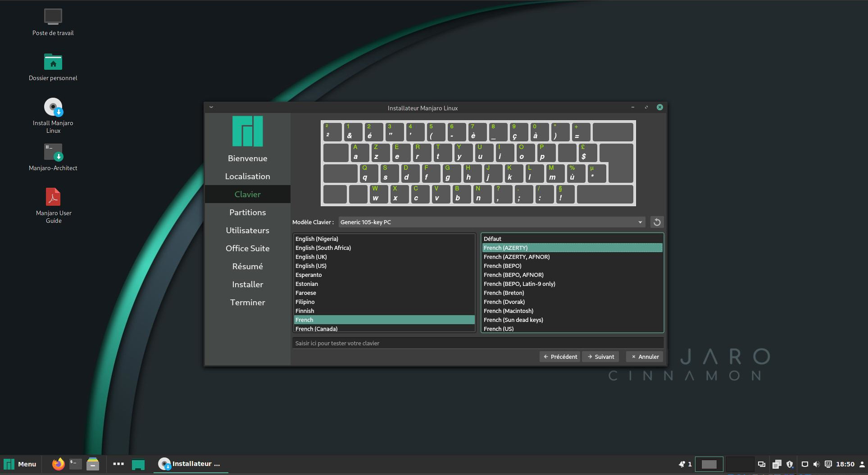Select Filipino layout
Screen dimensions: 868x475
point(384,302)
